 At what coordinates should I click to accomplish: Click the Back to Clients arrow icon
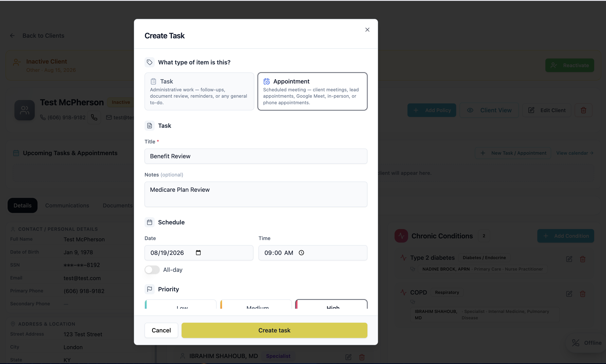click(x=12, y=36)
